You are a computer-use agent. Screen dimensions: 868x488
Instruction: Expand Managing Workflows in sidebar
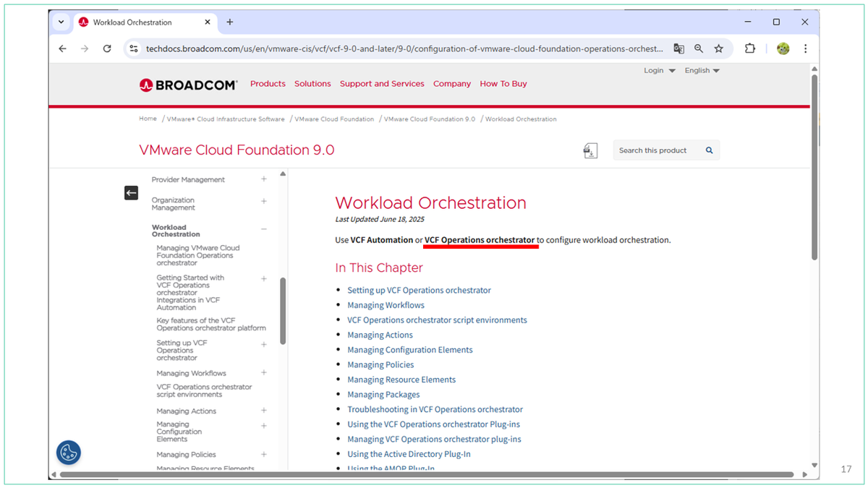point(264,373)
